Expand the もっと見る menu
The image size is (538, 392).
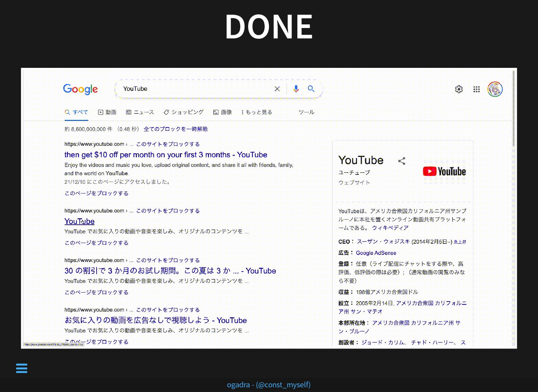(x=256, y=112)
